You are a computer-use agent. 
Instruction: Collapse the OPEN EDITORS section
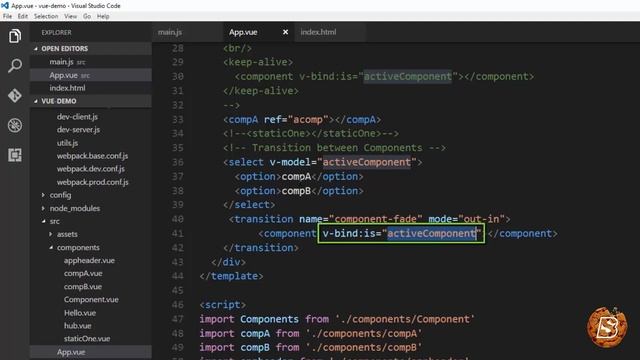coord(91,49)
